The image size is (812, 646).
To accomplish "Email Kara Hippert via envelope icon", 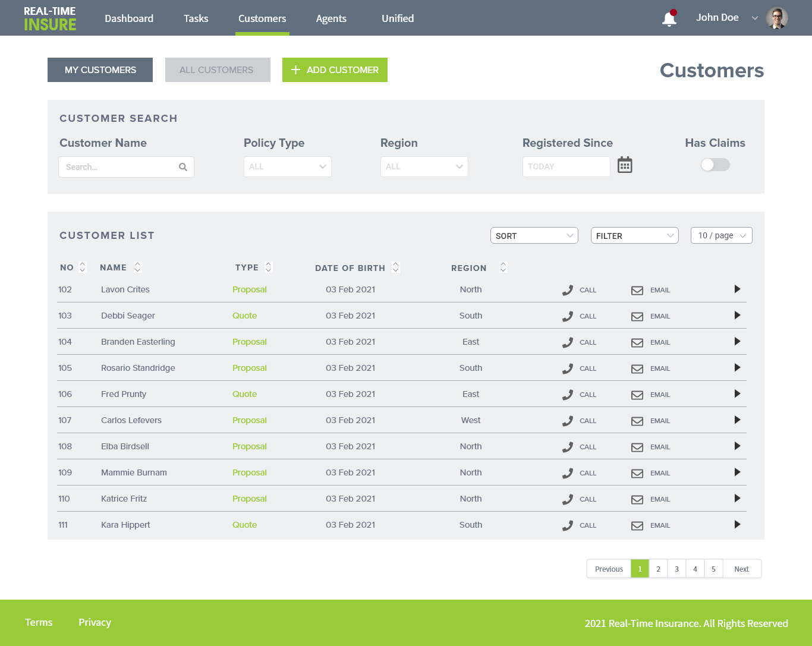I will pos(637,525).
